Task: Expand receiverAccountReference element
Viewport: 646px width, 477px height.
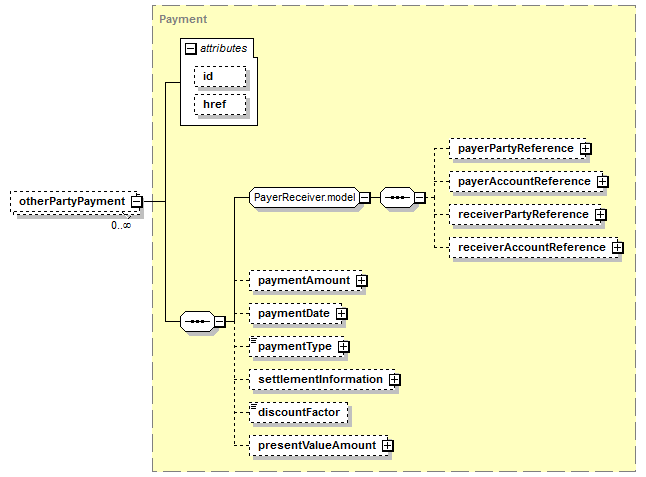Action: pos(617,248)
